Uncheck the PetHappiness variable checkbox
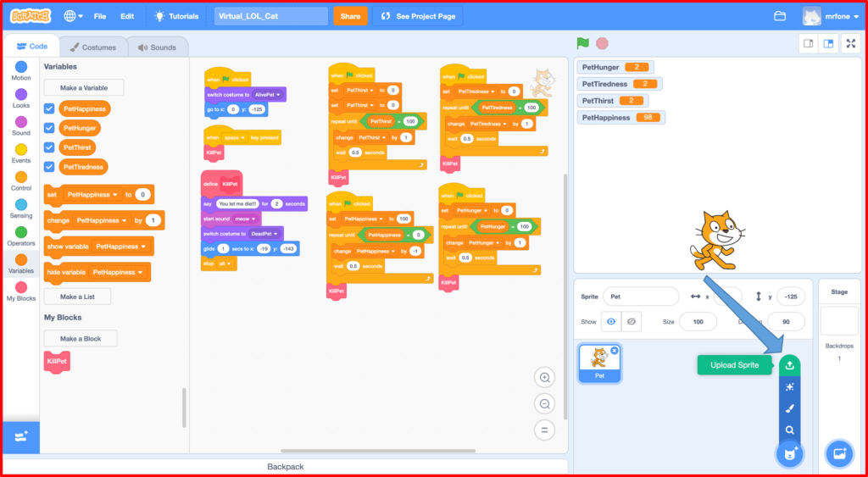 49,108
